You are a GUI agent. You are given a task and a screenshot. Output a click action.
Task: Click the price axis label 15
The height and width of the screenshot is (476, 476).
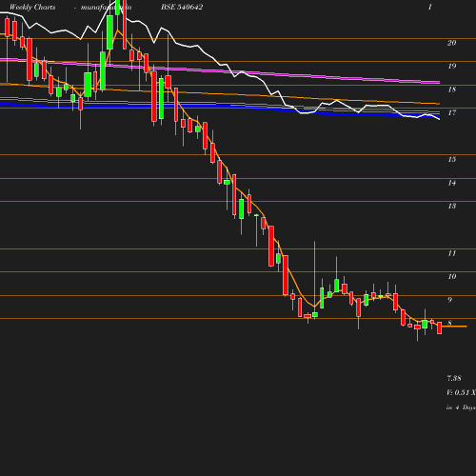pos(452,159)
